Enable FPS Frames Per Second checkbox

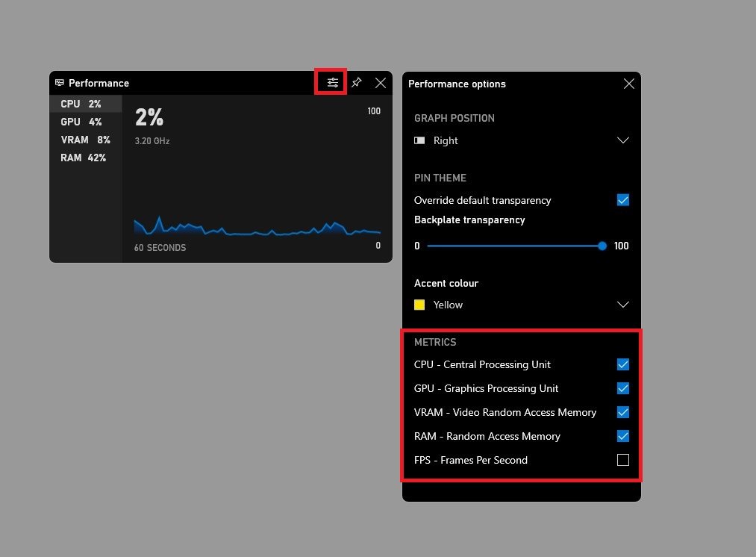623,460
